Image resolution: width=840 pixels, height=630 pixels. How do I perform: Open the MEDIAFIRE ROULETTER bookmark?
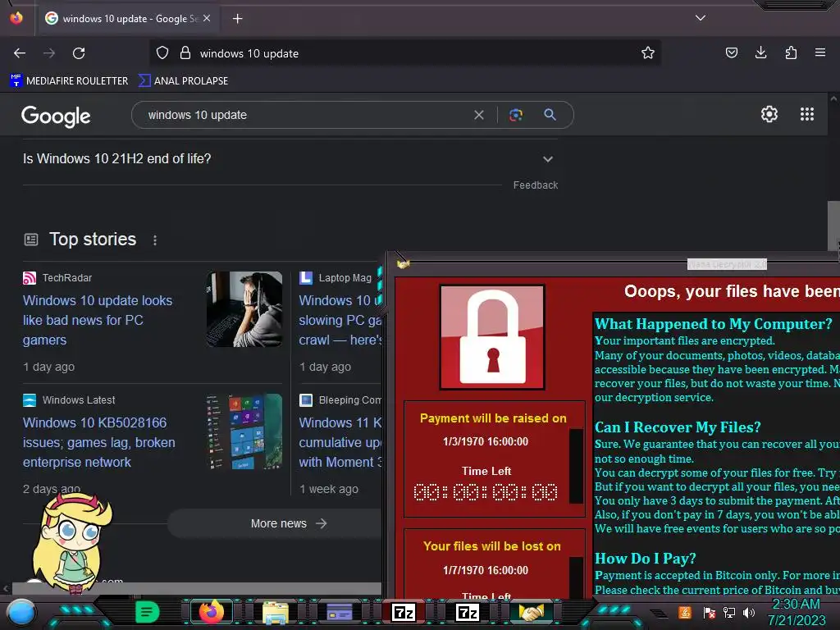69,81
